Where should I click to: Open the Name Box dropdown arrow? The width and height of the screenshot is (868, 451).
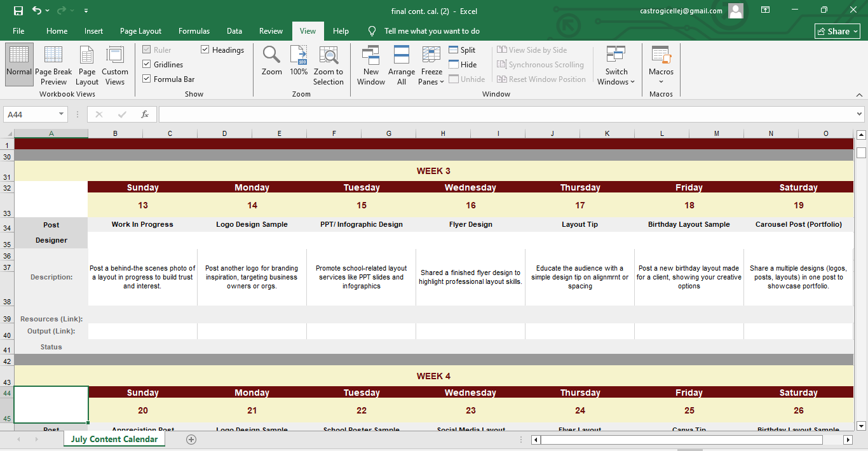62,114
